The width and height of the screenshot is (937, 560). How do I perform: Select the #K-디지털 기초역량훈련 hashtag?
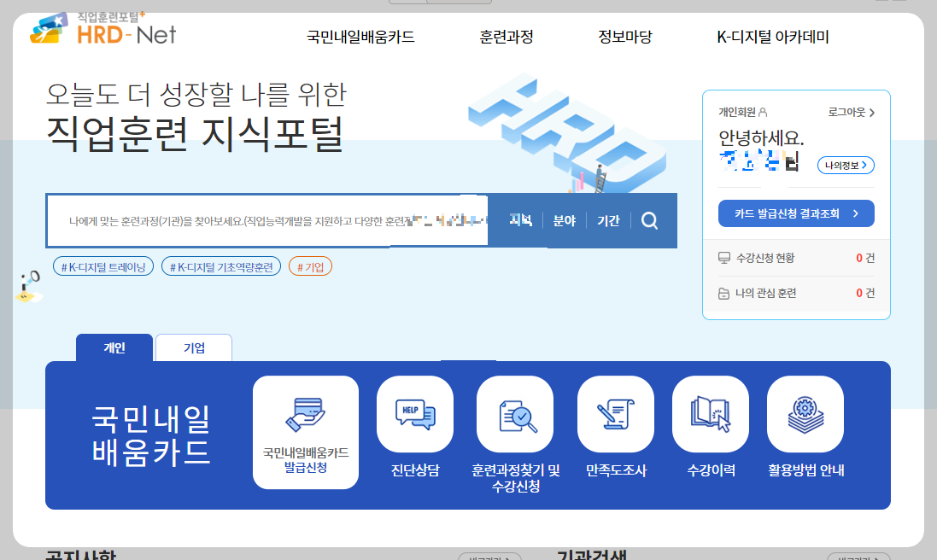pos(221,267)
